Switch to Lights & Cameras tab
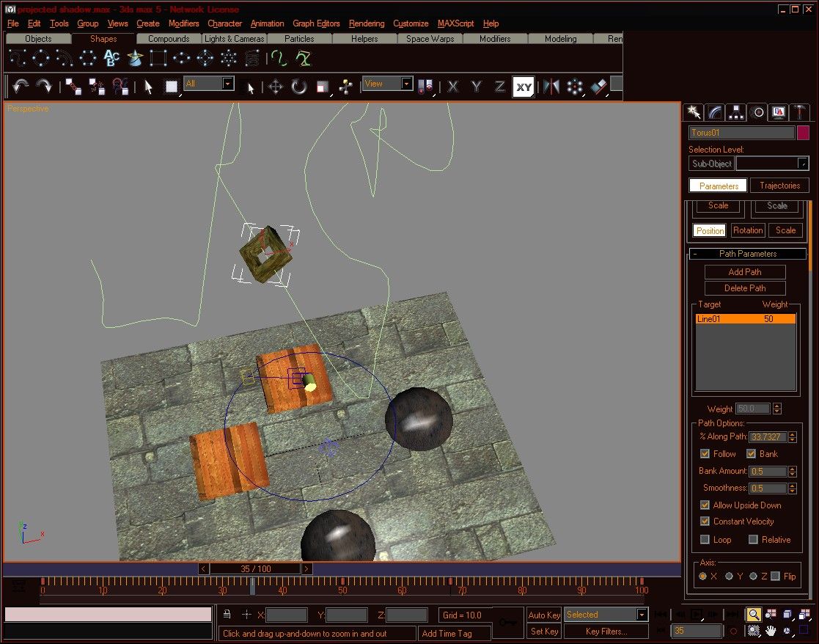The width and height of the screenshot is (819, 644). [x=234, y=39]
